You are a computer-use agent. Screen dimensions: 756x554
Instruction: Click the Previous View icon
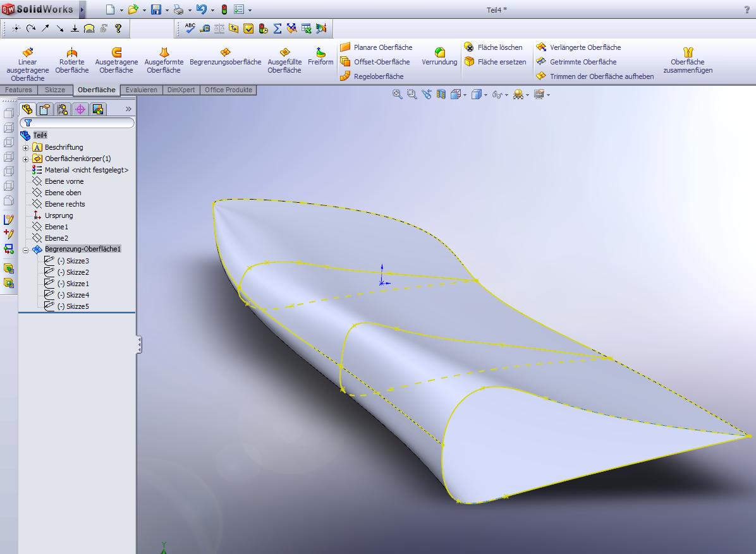click(x=427, y=94)
